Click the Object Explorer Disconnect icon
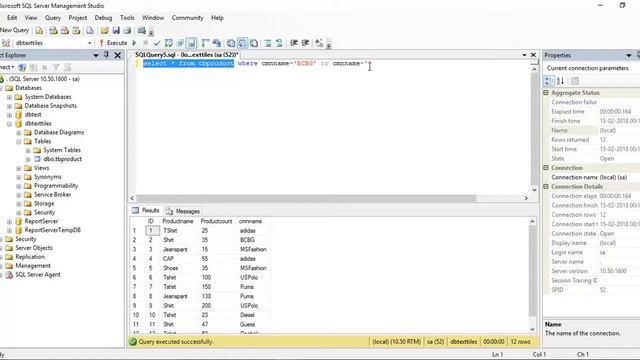Image resolution: width=640 pixels, height=360 pixels. (x=33, y=67)
